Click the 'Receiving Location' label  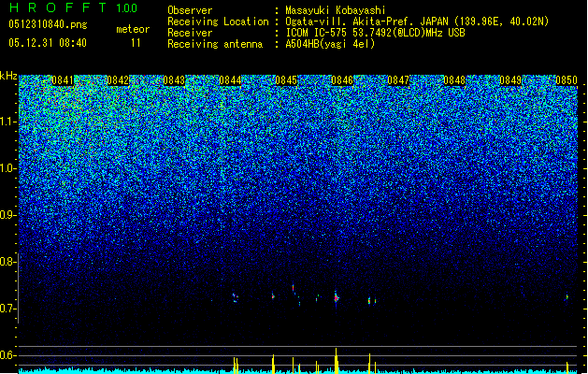coord(218,22)
